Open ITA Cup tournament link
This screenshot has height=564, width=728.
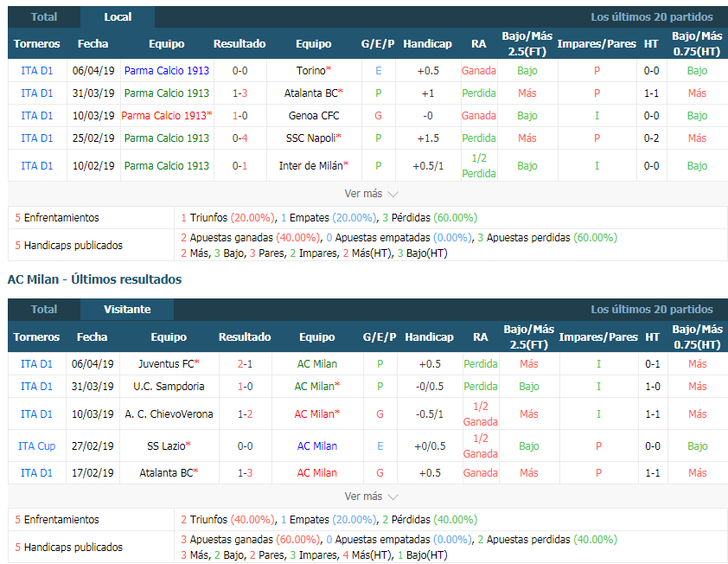pyautogui.click(x=36, y=446)
